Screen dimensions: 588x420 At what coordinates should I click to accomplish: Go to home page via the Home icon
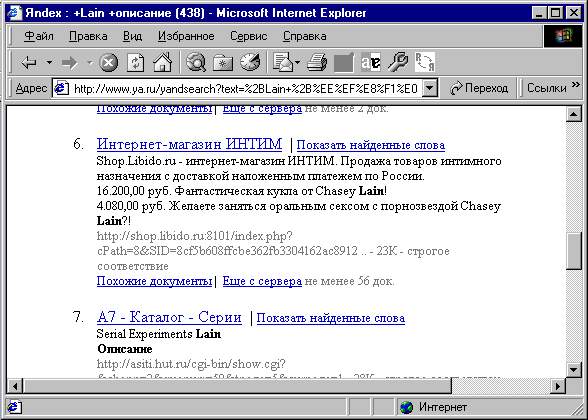click(162, 62)
